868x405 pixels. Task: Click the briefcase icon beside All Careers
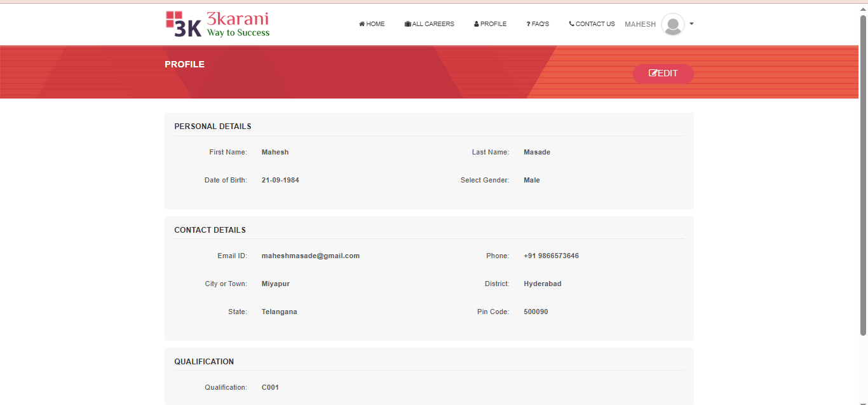[x=407, y=24]
